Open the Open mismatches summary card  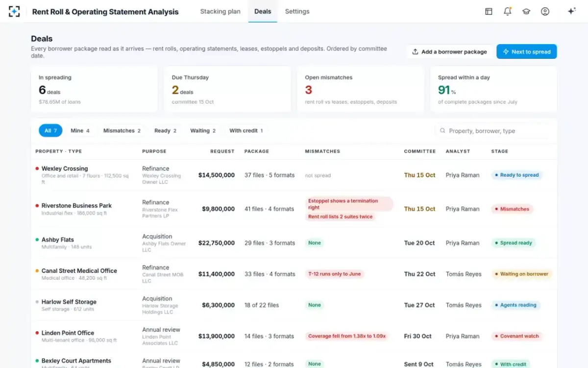click(x=361, y=89)
